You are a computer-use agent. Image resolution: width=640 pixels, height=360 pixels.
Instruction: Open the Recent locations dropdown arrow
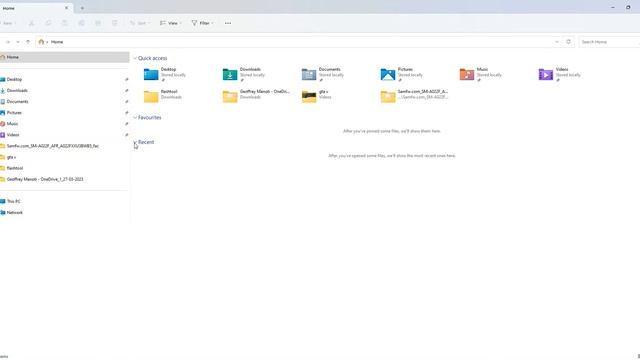[x=18, y=42]
